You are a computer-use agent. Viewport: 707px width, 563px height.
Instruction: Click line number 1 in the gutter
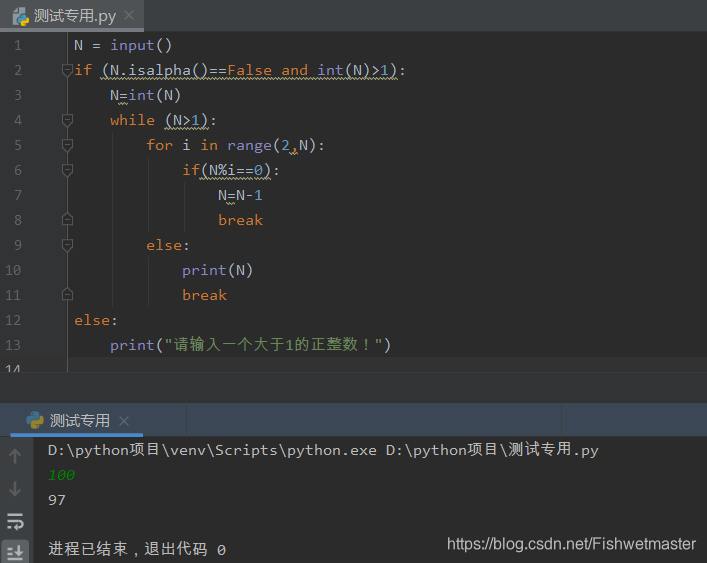18,45
